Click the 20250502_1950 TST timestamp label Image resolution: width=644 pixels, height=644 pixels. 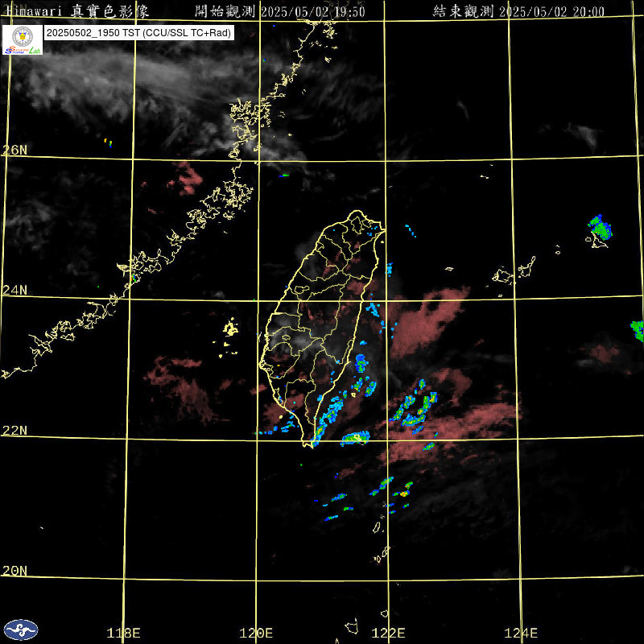pos(139,33)
